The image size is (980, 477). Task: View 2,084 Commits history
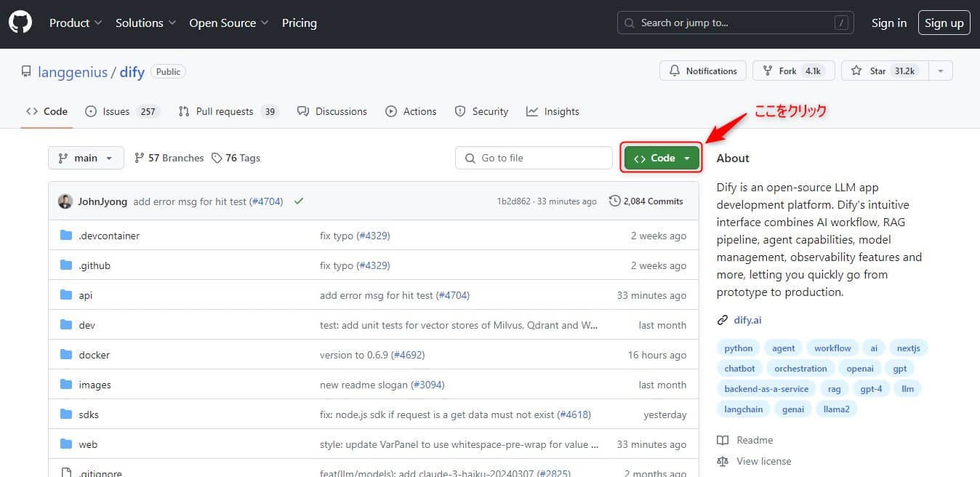point(646,201)
